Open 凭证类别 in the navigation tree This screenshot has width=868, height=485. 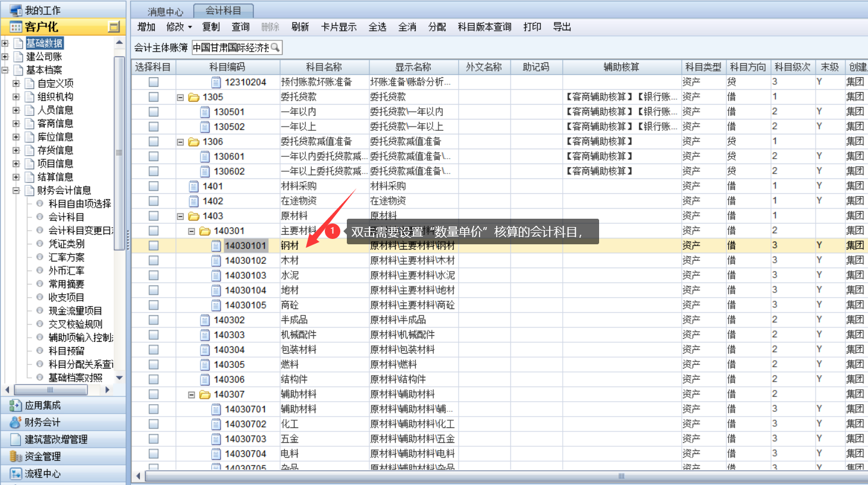tap(66, 244)
